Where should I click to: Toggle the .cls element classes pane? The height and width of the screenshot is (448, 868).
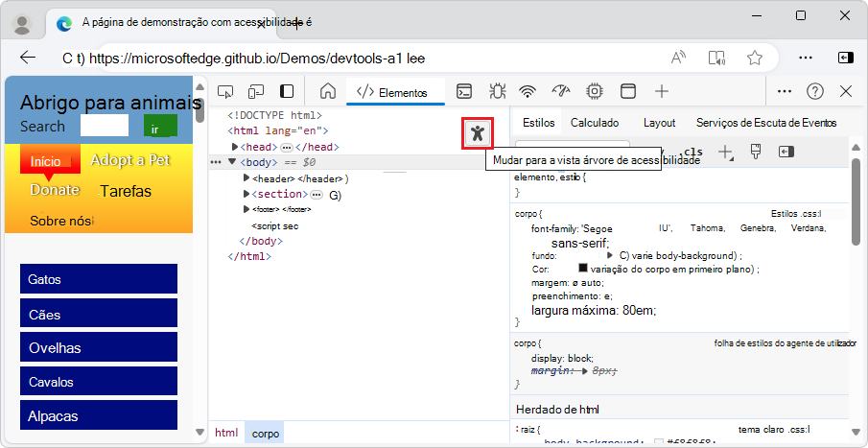693,153
